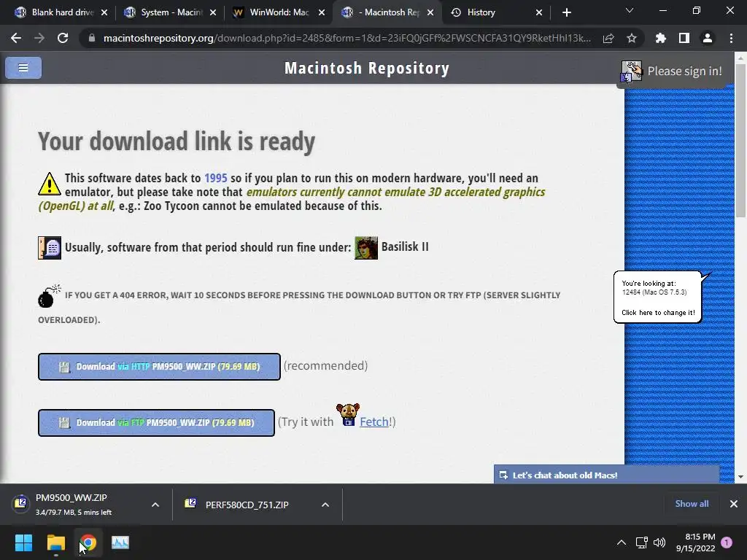Expand options for PM9500_WW.ZIP download
This screenshot has width=747, height=560.
pyautogui.click(x=155, y=505)
